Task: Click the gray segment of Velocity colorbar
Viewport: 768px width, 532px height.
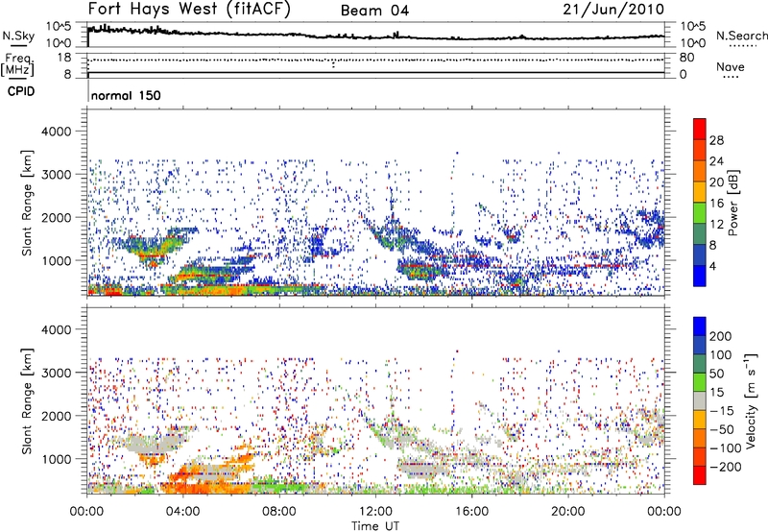Action: pos(700,400)
